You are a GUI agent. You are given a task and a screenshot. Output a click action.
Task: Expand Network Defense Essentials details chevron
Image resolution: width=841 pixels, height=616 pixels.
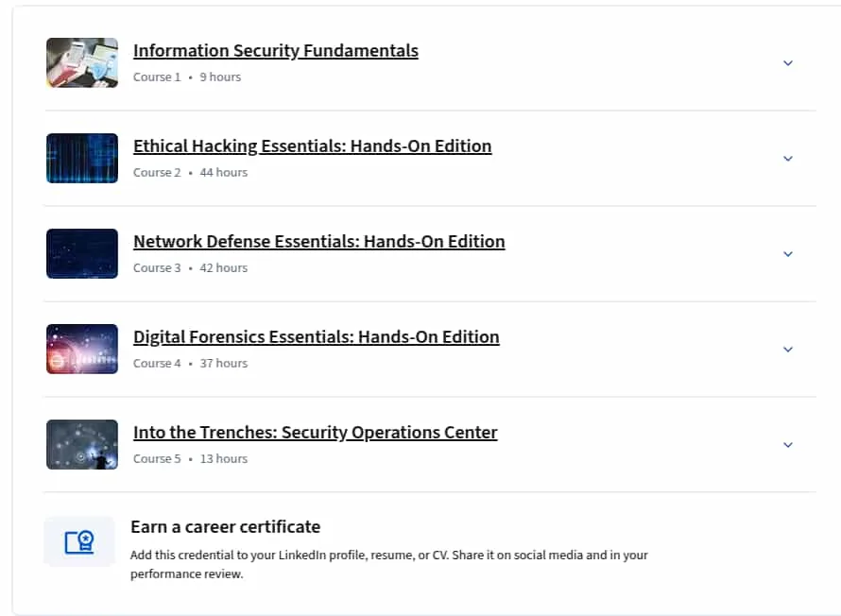click(x=788, y=254)
